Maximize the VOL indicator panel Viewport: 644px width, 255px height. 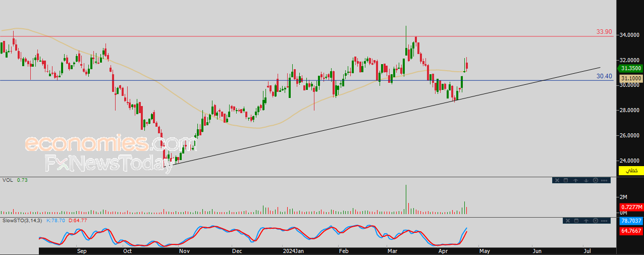(x=566, y=180)
